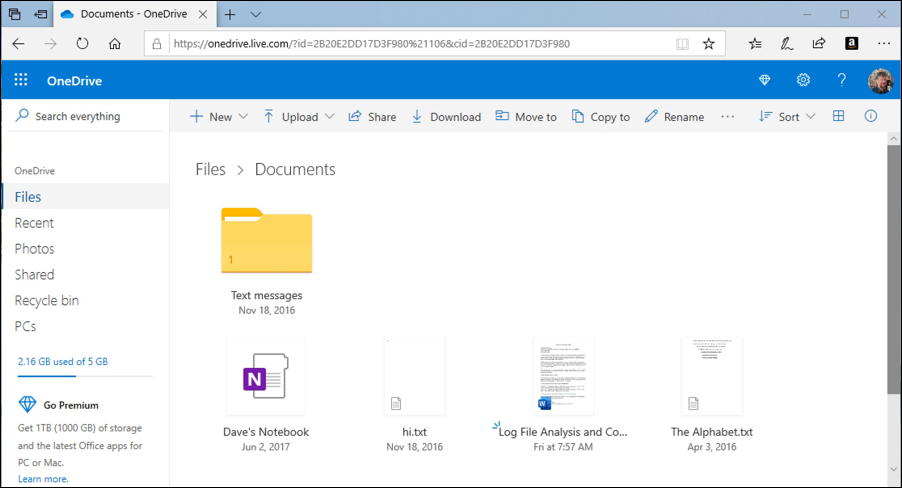Click the Learn more link

click(x=43, y=479)
